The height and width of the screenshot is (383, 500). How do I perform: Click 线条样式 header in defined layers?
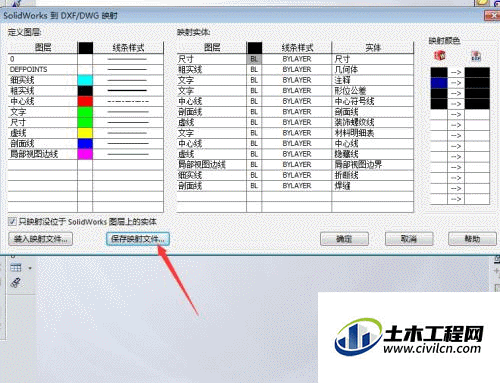128,48
